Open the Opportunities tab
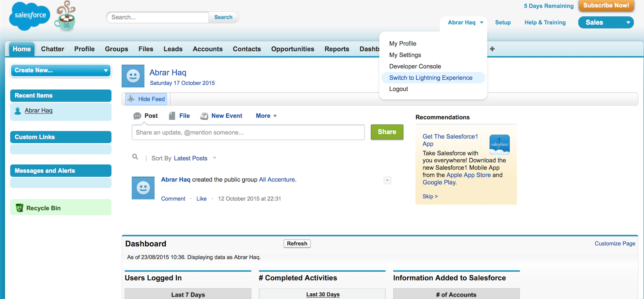 (293, 49)
